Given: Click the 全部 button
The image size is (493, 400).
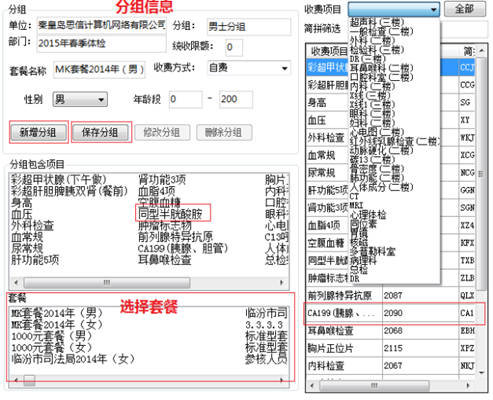Looking at the screenshot, I should (x=465, y=9).
